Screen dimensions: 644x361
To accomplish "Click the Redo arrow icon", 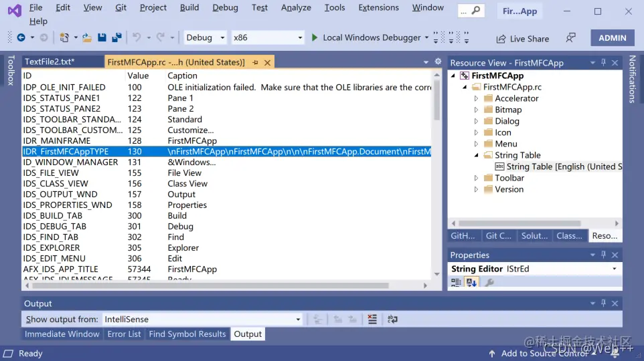I will click(161, 37).
